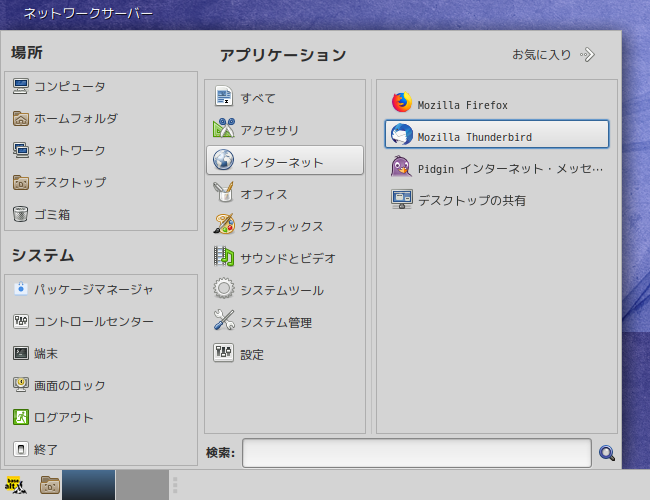Select the 設定 preferences icon
This screenshot has width=650, height=500.
click(x=224, y=353)
